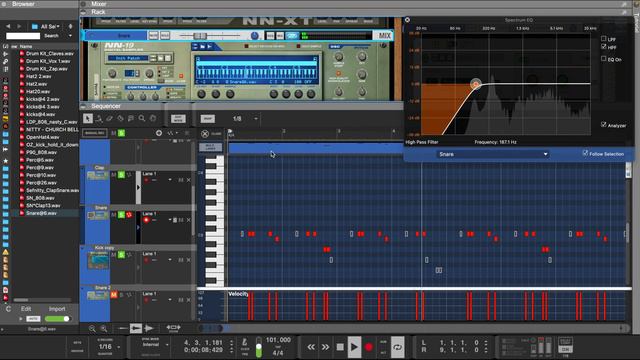Unmute the Snare 2 track M button
640x360 pixels.
[114, 295]
